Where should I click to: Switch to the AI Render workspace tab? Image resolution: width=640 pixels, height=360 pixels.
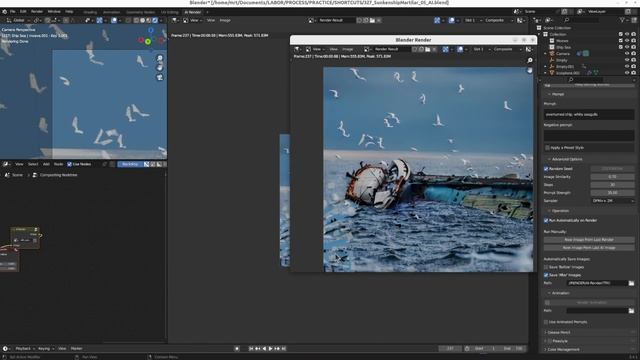(x=192, y=12)
